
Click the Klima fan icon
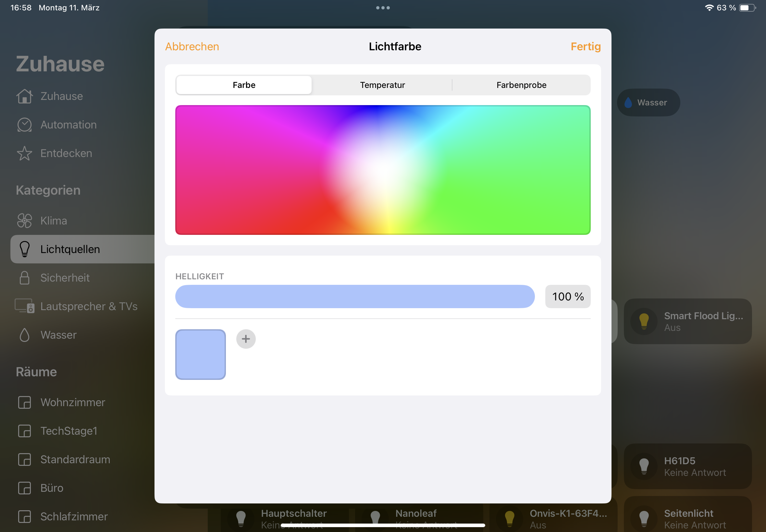tap(24, 221)
